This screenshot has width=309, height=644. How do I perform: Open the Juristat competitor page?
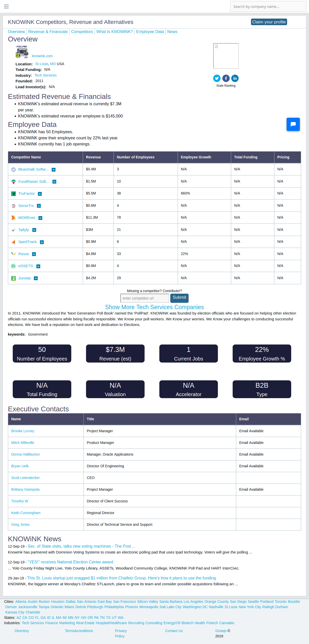pos(24,278)
